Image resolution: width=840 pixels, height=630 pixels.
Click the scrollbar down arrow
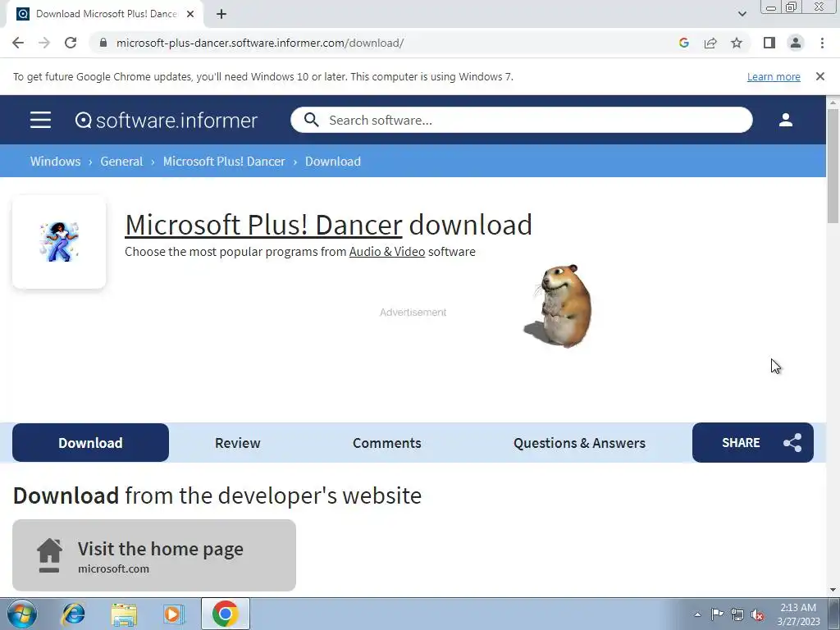point(833,590)
